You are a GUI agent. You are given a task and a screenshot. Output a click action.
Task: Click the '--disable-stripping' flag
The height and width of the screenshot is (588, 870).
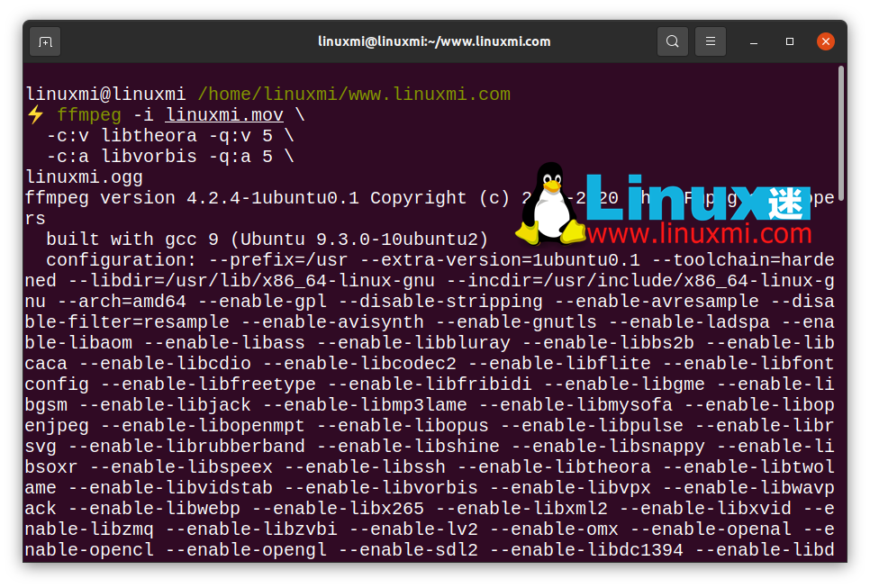coord(440,302)
